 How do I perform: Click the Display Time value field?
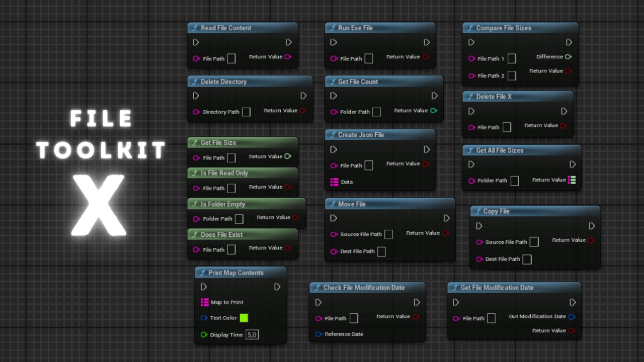coord(252,335)
